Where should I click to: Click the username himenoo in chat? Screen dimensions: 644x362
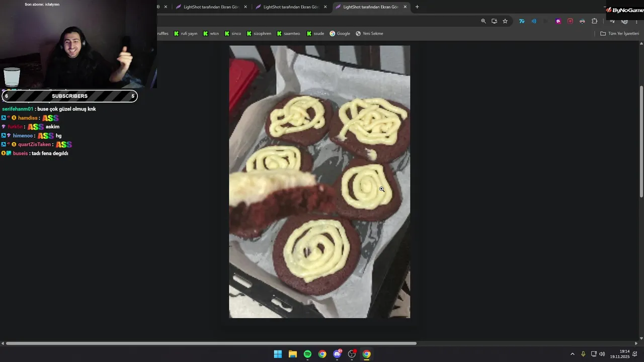pyautogui.click(x=23, y=136)
